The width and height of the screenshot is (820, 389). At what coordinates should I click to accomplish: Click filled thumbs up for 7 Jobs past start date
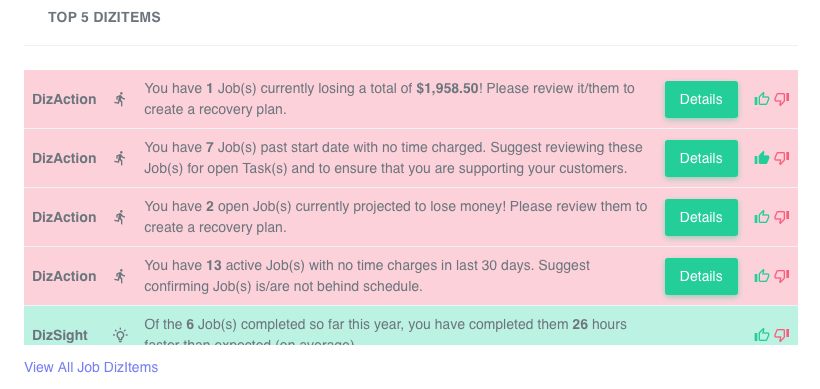pyautogui.click(x=762, y=158)
